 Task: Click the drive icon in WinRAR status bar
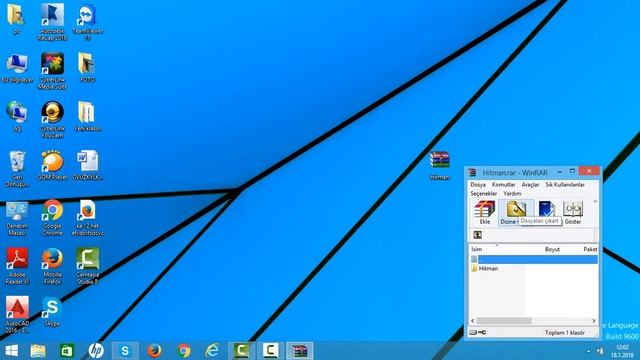(473, 333)
